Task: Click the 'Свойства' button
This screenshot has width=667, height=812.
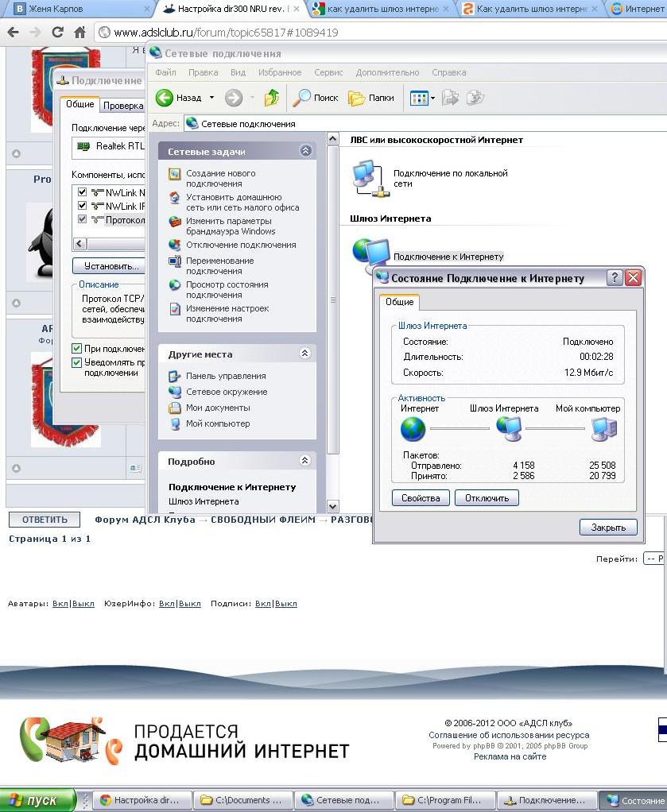Action: (421, 498)
